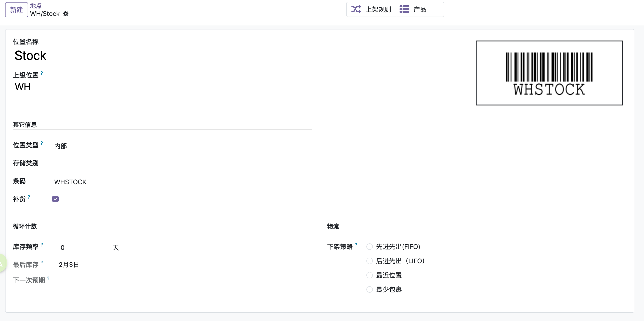Show help tooltip for 位置类型
Image resolution: width=644 pixels, height=321 pixels.
[42, 143]
